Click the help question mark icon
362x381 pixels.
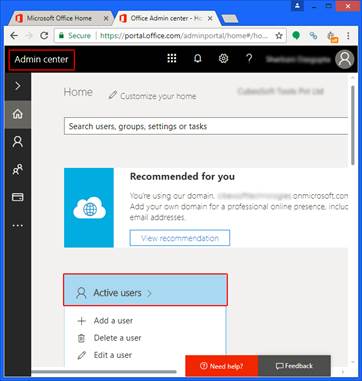(x=249, y=59)
